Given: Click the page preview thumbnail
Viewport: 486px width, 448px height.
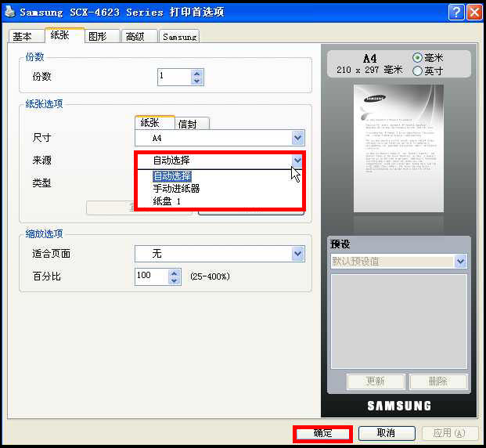Looking at the screenshot, I should (x=398, y=148).
